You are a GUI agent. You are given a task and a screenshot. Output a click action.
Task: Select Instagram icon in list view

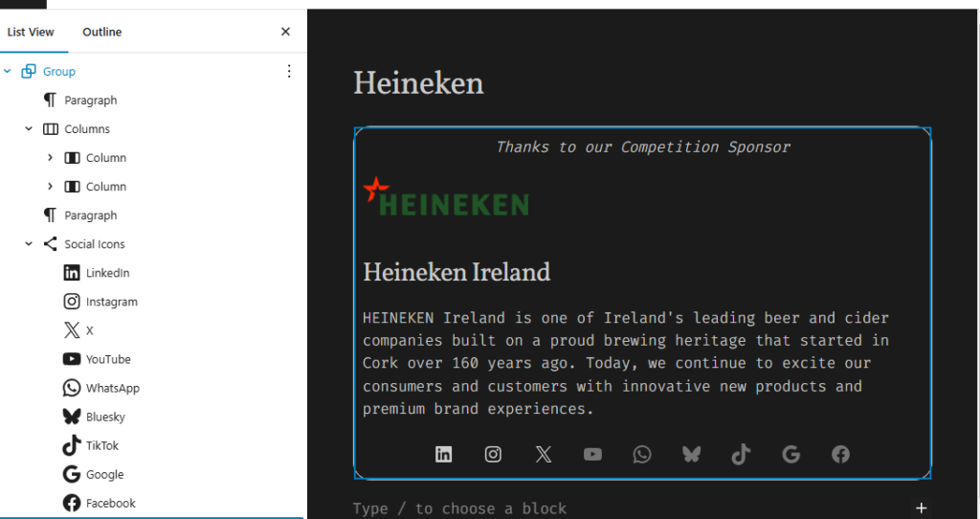coord(72,302)
